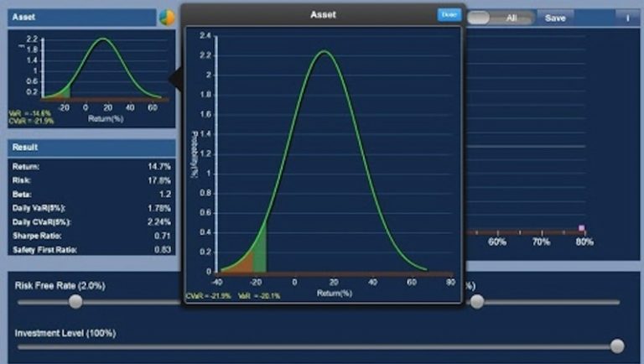Image resolution: width=644 pixels, height=364 pixels.
Task: Click the pie chart icon beside Asset
Action: [x=167, y=18]
